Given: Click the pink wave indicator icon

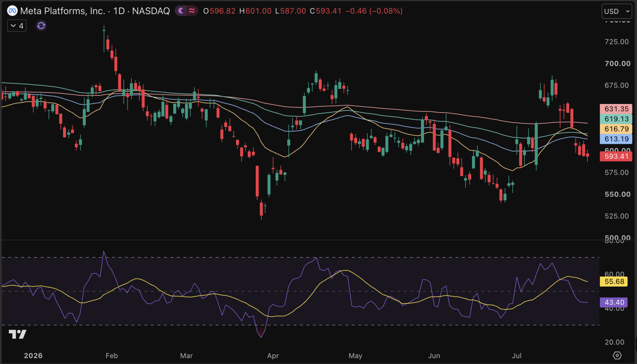Looking at the screenshot, I should click(x=192, y=11).
